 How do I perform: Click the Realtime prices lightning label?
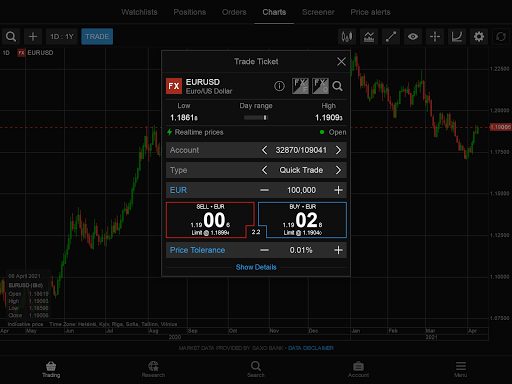(195, 132)
